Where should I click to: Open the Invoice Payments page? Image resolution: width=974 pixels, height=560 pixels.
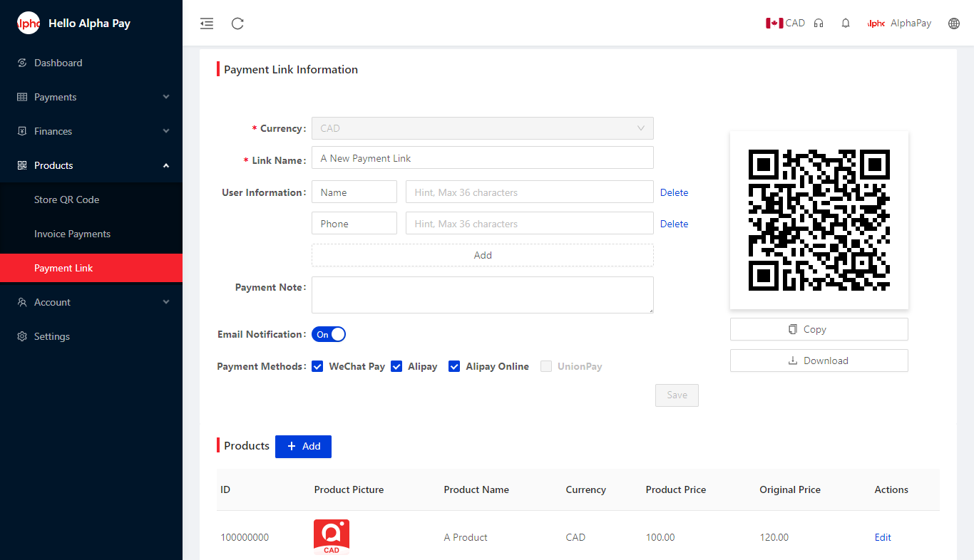coord(91,234)
